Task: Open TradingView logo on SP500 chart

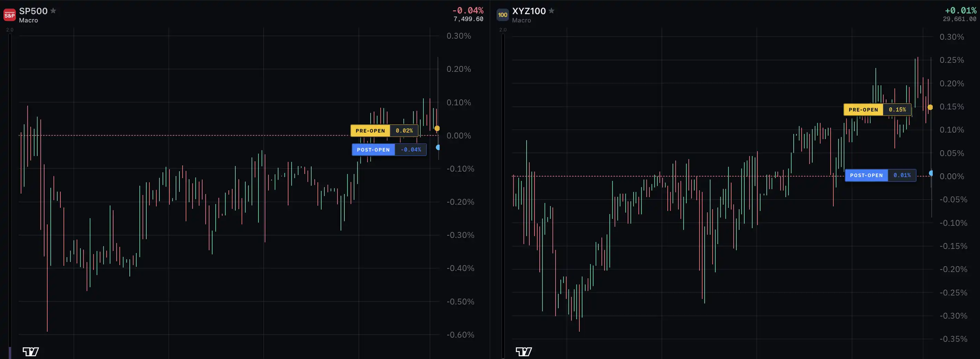Action: 31,351
